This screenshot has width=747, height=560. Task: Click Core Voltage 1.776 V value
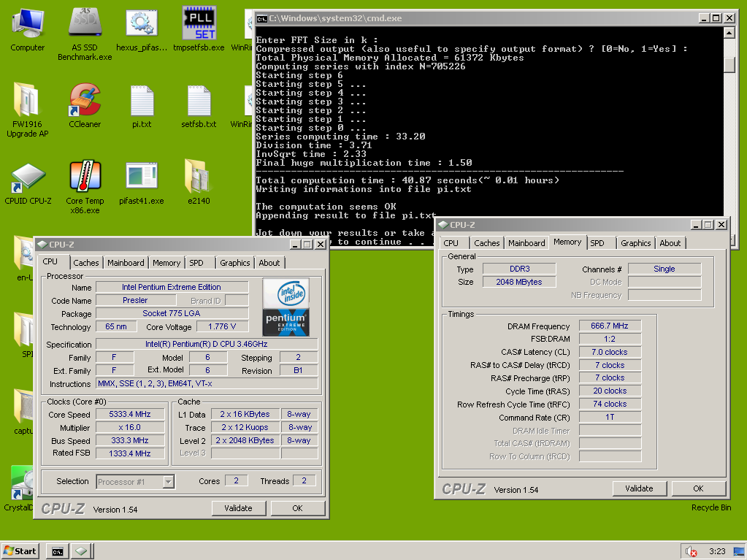point(222,326)
